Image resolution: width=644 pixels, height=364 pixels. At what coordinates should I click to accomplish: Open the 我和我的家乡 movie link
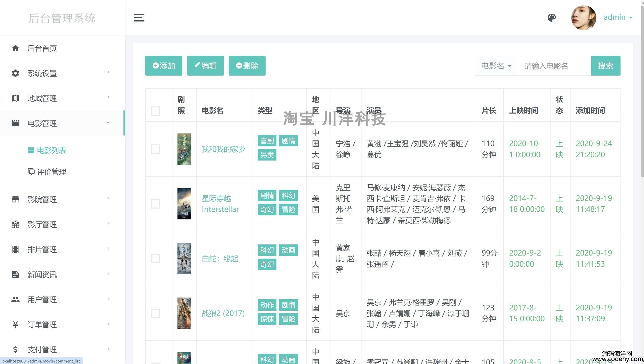(x=223, y=149)
